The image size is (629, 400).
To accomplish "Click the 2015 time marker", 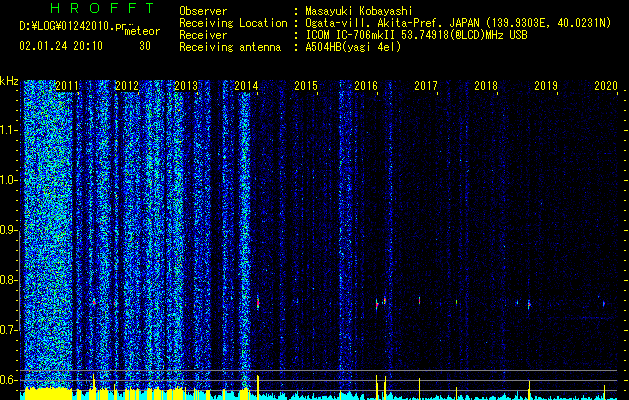I will pyautogui.click(x=306, y=85).
